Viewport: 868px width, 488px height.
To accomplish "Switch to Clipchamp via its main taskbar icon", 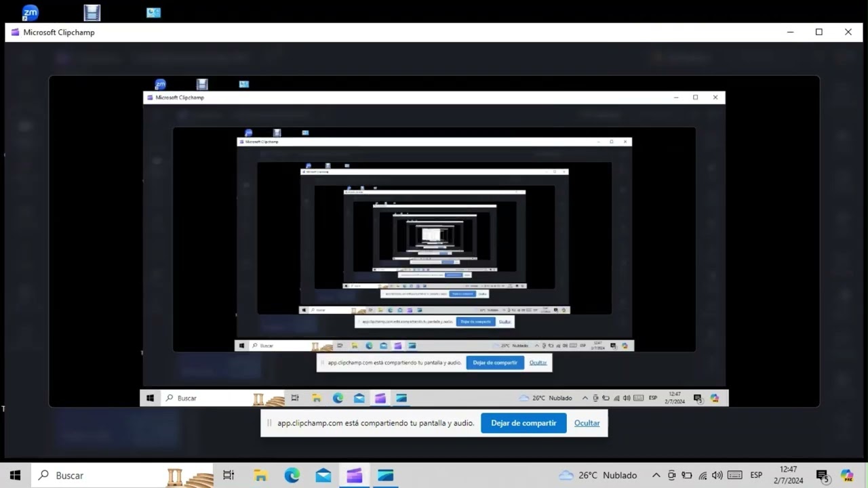I will coord(355,475).
